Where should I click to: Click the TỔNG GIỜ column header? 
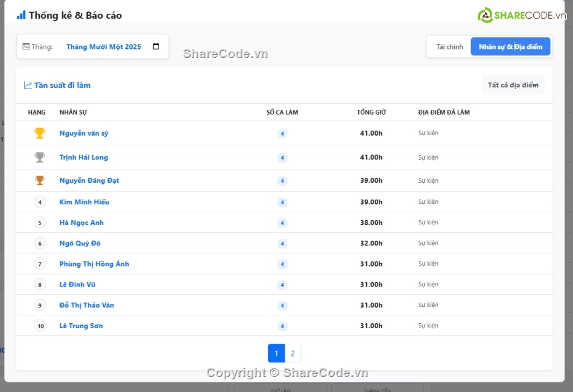[x=371, y=112]
